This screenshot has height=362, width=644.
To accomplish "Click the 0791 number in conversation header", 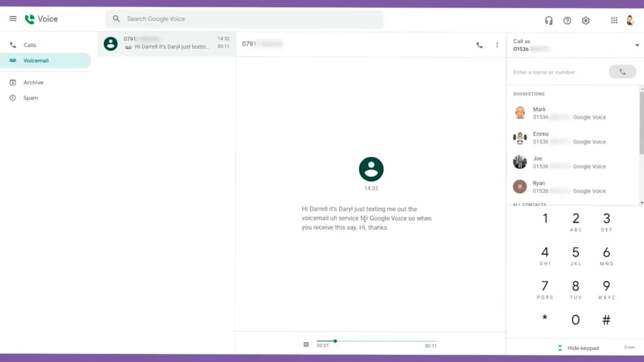I will pos(262,44).
